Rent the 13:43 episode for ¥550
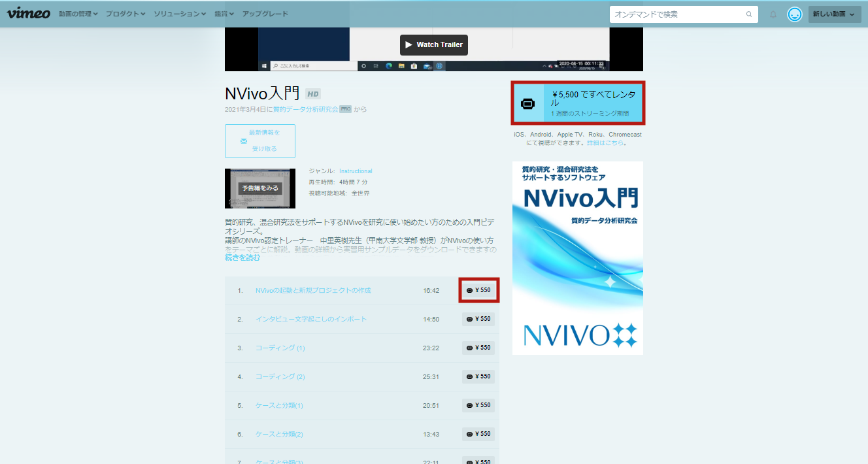 coord(478,434)
